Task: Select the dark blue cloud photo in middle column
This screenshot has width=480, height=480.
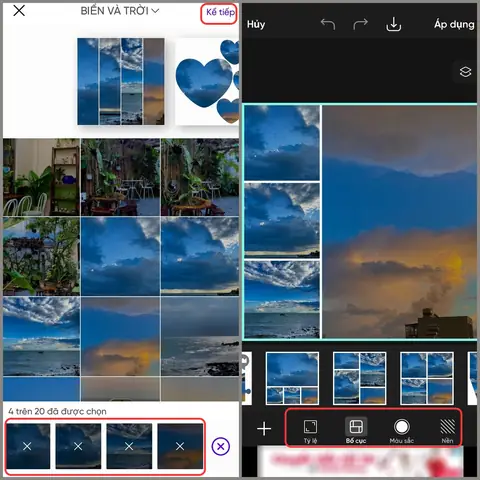Action: point(121,256)
